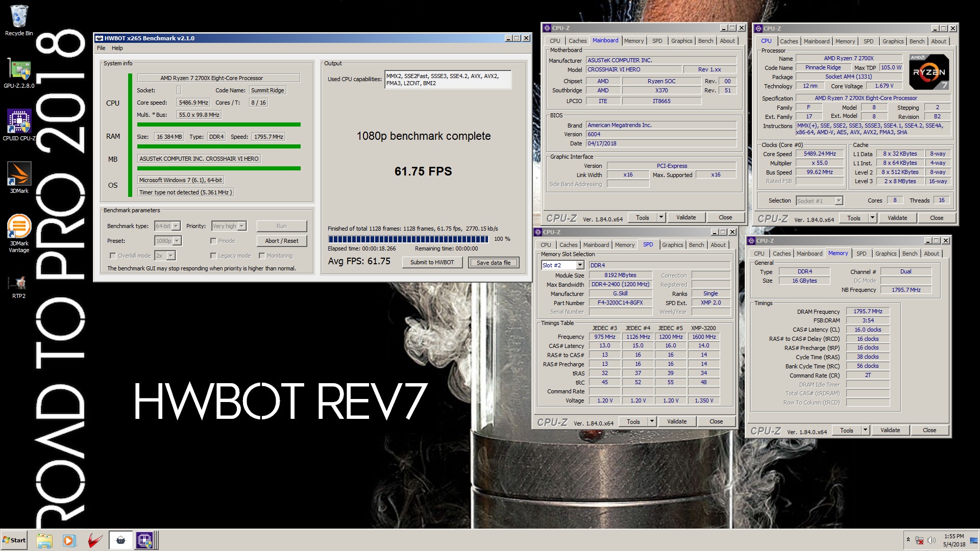The height and width of the screenshot is (551, 980).
Task: Click the benchmark progress bar at 100%
Action: (408, 239)
